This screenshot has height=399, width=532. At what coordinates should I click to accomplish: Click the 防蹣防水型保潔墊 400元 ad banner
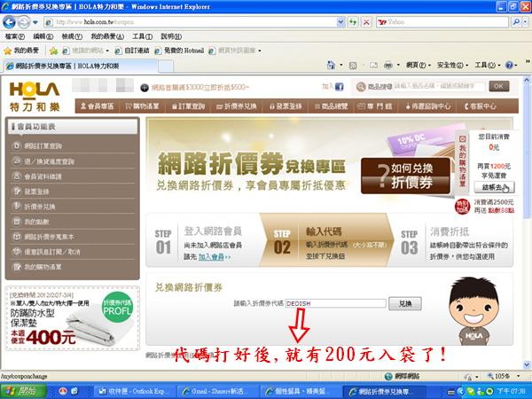click(x=73, y=318)
